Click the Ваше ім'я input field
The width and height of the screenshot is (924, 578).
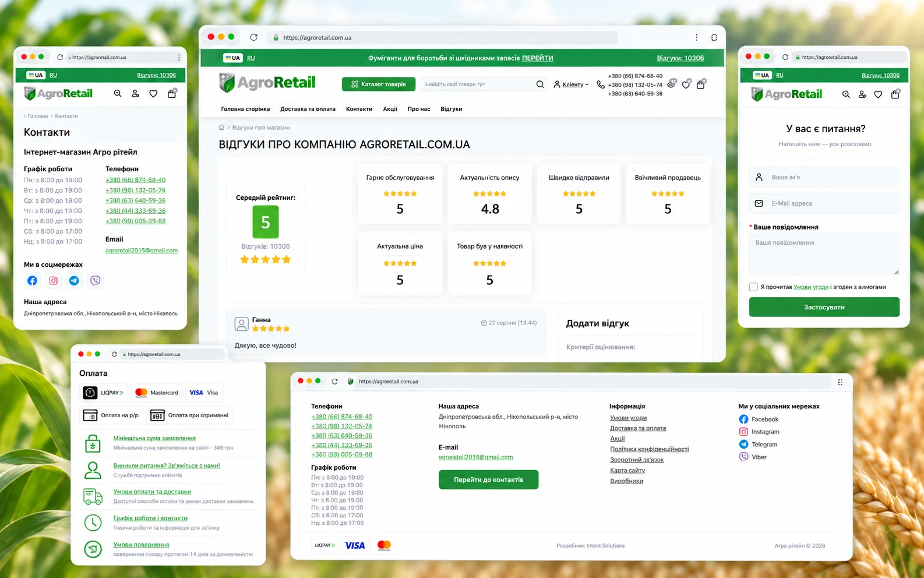click(824, 177)
